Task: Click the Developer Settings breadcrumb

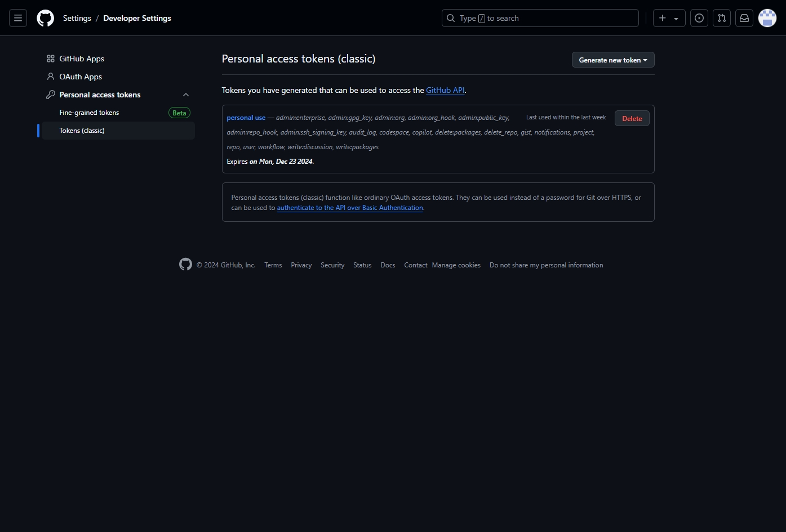Action: 137,18
